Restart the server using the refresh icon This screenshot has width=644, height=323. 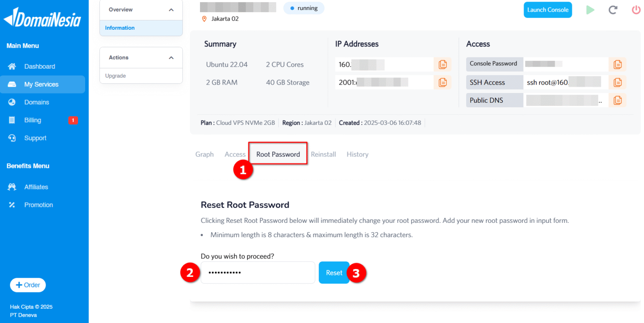[613, 10]
